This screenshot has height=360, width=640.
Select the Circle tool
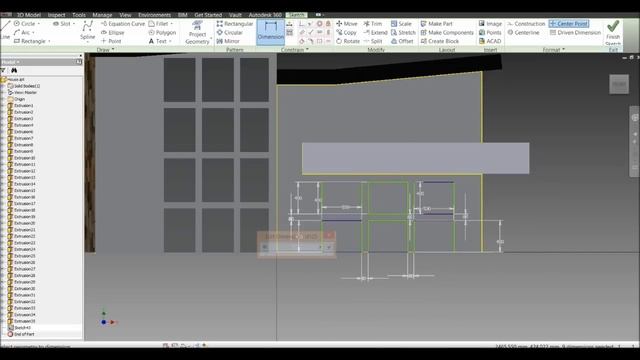point(24,24)
